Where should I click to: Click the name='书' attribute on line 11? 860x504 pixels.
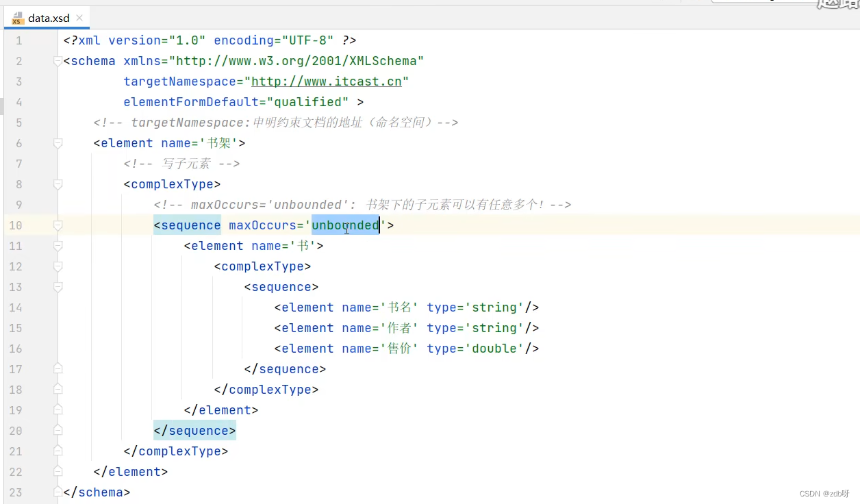(283, 246)
